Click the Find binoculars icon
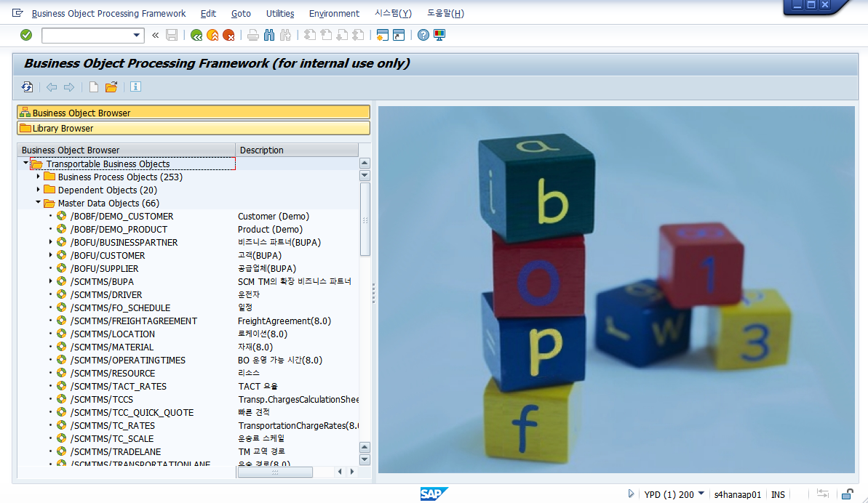This screenshot has width=868, height=503. point(269,35)
